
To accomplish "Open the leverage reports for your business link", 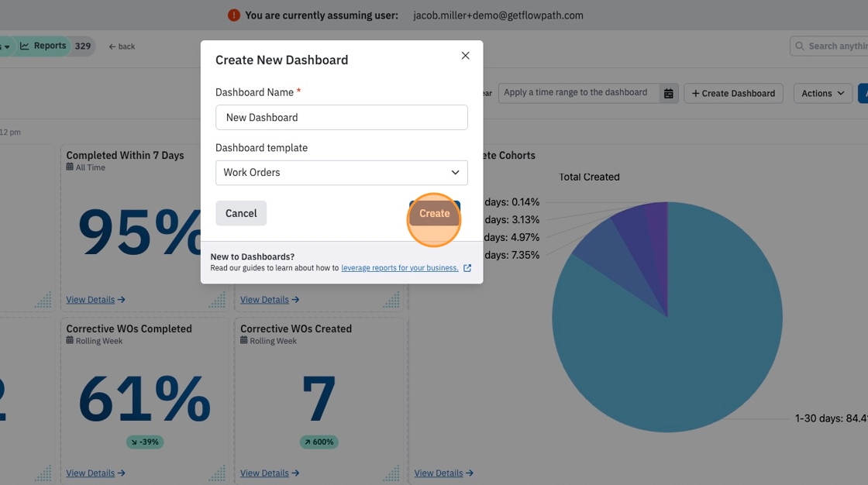I will (400, 268).
